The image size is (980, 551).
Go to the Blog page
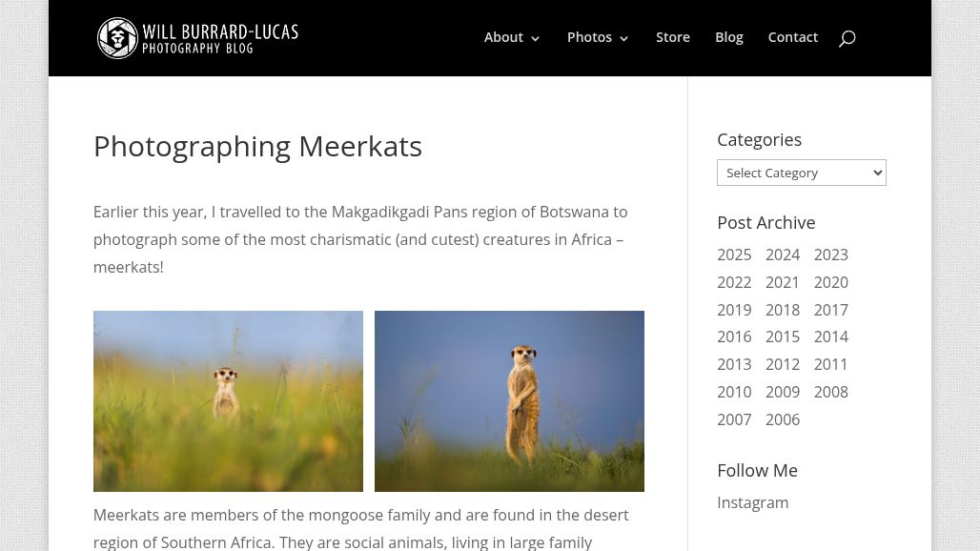[x=728, y=37]
